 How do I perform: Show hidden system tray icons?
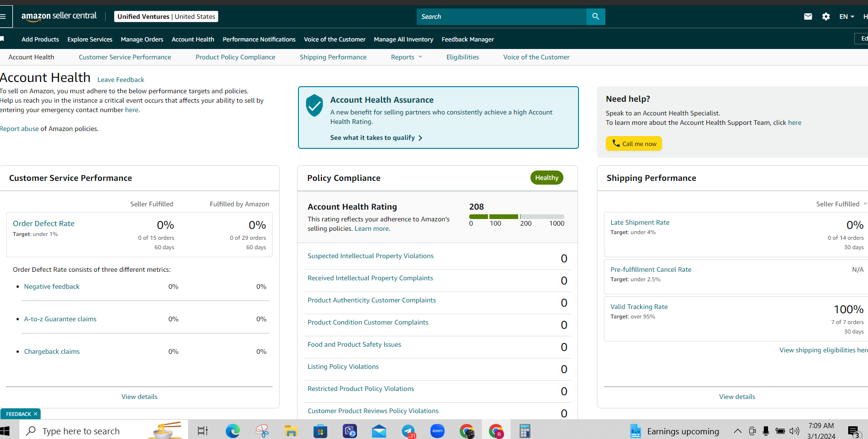[738, 431]
